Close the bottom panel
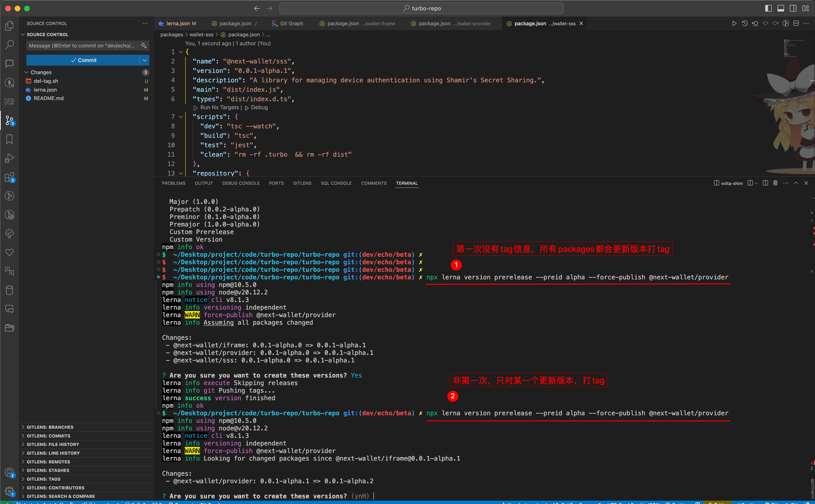815x504 pixels. 806,183
